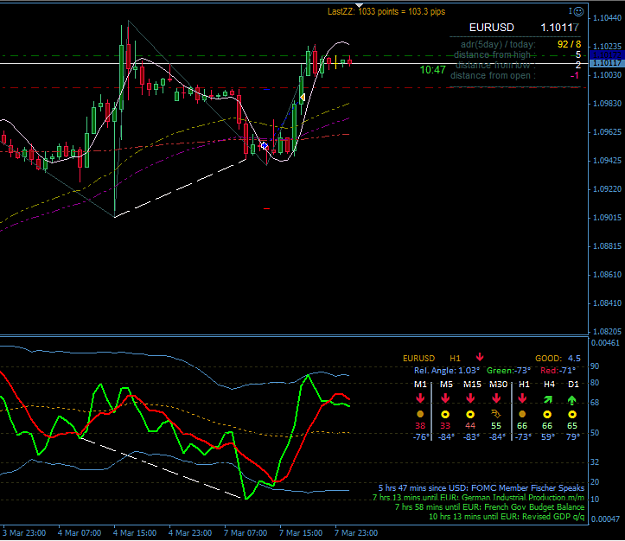Viewport: 625px width, 541px height.
Task: Click the yellow ring icon under H4
Action: [547, 414]
